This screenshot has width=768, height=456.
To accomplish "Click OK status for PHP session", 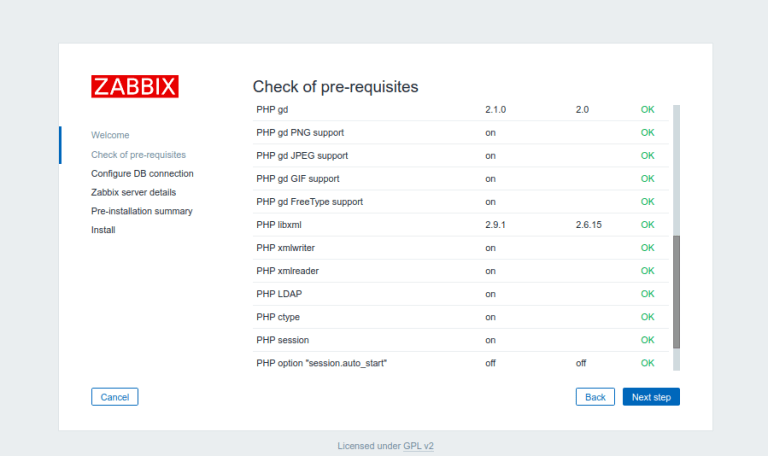I will click(x=648, y=340).
